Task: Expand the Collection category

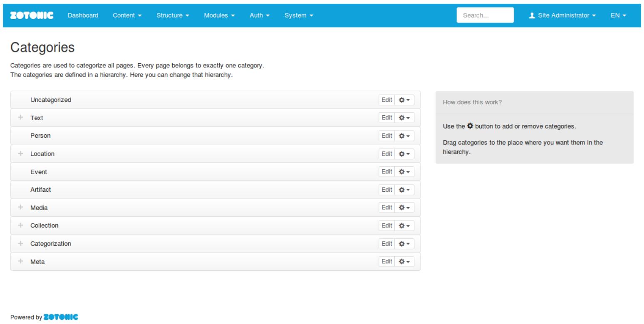Action: point(20,225)
